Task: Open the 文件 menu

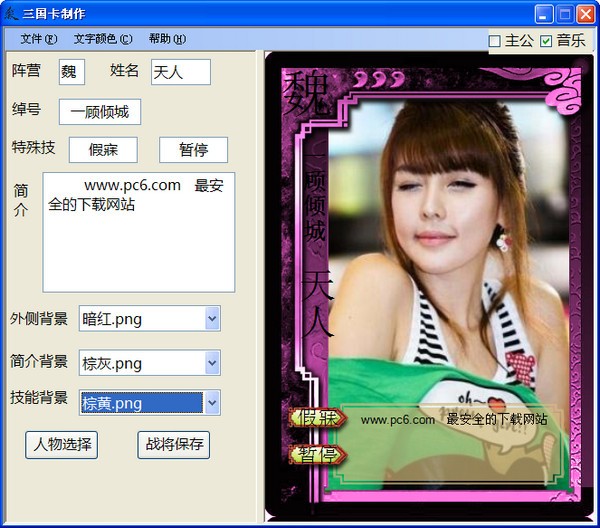Action: coord(39,39)
